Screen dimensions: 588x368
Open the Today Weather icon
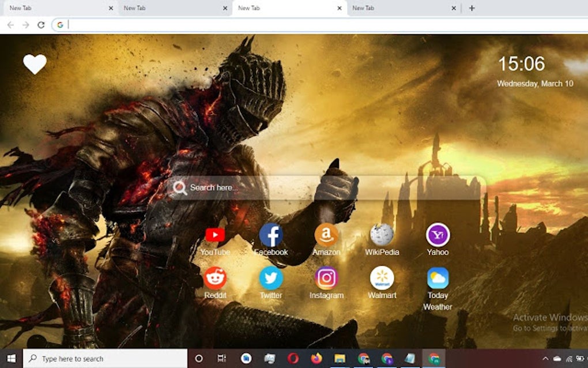[438, 278]
